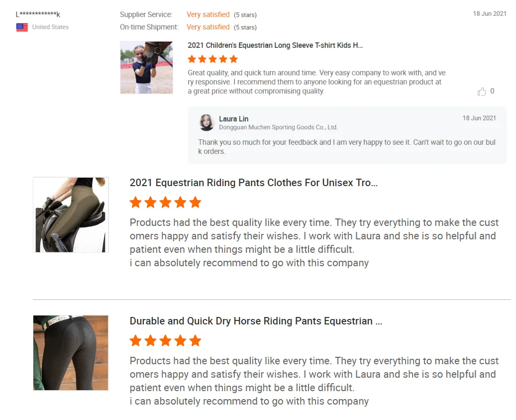Click the thumbs-up helpful icon
The height and width of the screenshot is (420, 516).
pyautogui.click(x=482, y=91)
